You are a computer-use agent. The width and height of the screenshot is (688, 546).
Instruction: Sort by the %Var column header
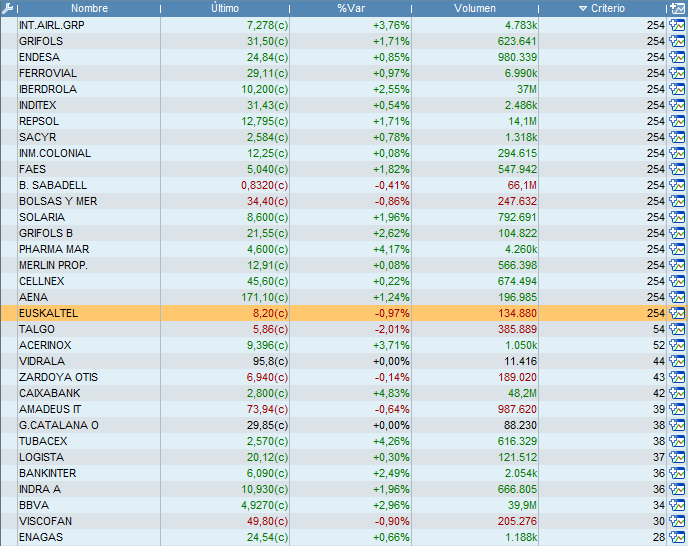[x=350, y=8]
